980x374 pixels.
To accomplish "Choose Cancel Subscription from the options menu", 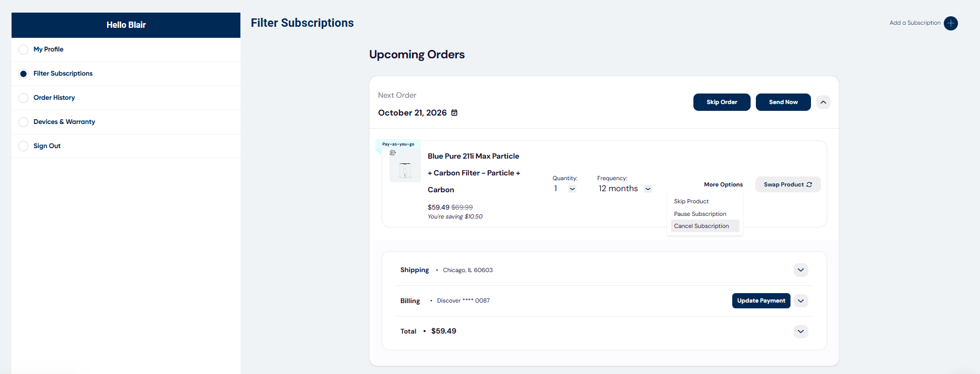I will click(705, 226).
